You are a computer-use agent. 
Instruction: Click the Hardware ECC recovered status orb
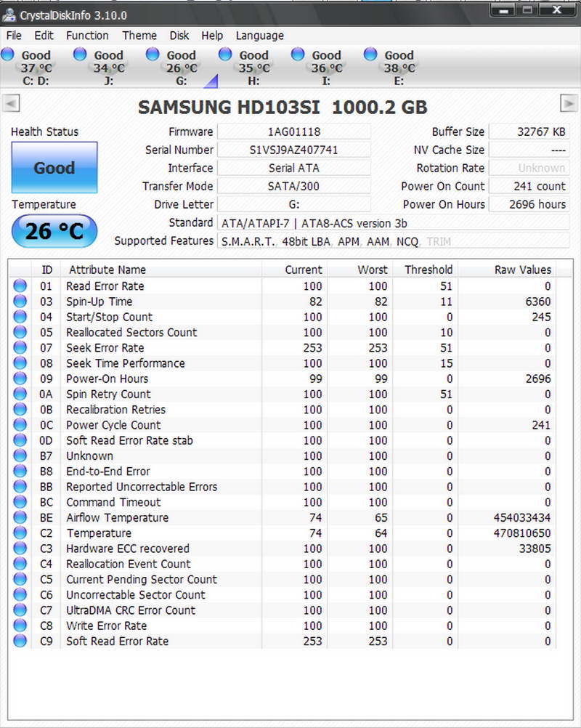[x=20, y=548]
